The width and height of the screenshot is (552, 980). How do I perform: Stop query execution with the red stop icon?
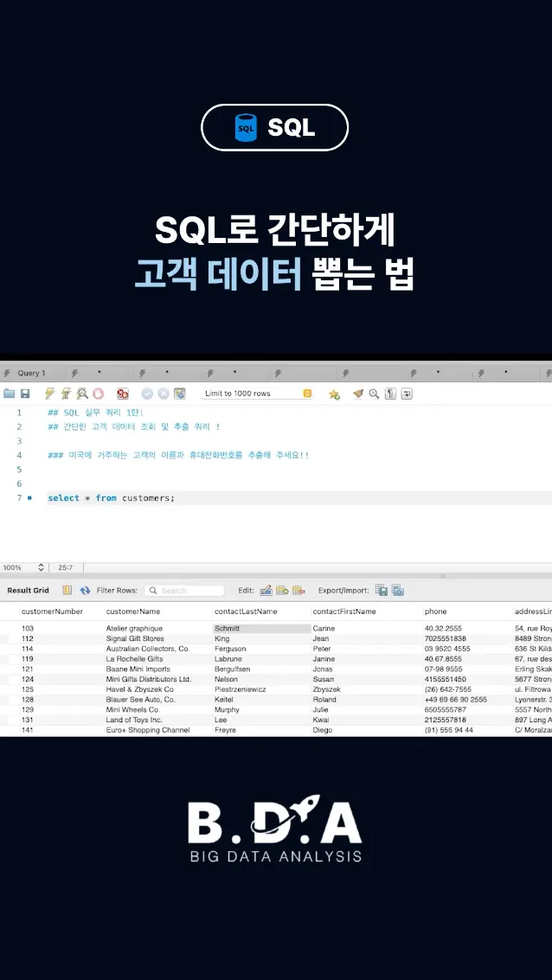[98, 394]
